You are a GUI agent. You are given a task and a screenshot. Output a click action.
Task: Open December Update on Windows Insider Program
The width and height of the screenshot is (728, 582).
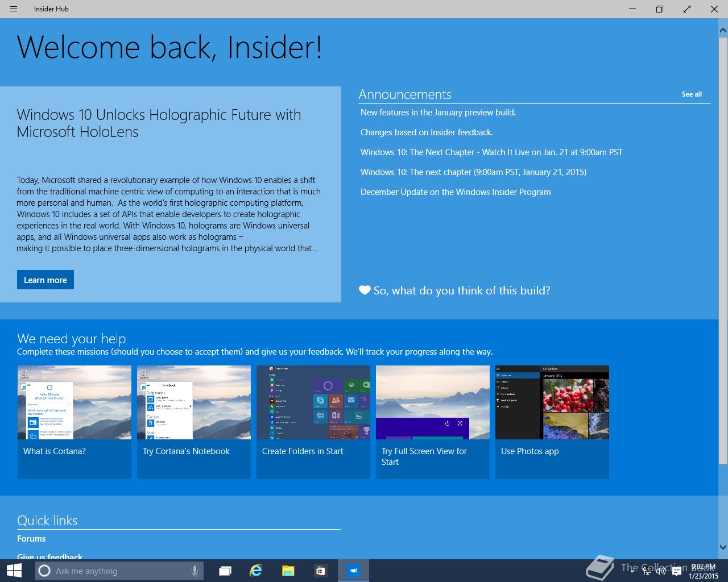(456, 192)
